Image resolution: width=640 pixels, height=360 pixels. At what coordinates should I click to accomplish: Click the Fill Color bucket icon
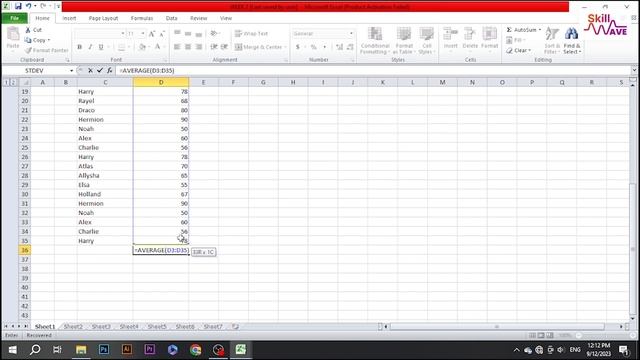[142, 47]
